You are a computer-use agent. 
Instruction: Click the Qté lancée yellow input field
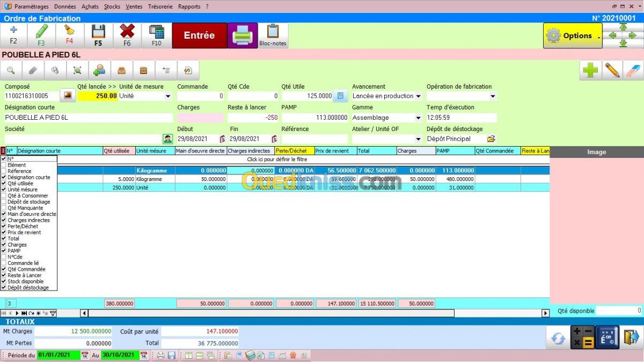pos(98,96)
